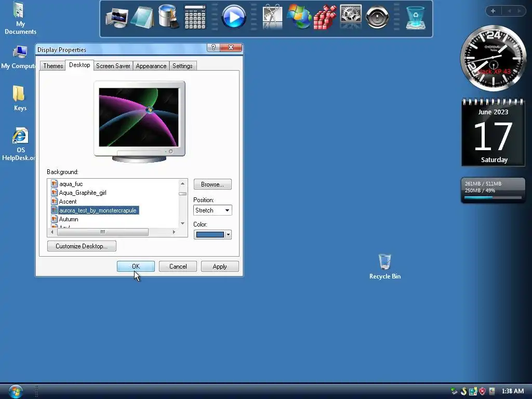Open the display monitor icon in the dock

pos(117,18)
